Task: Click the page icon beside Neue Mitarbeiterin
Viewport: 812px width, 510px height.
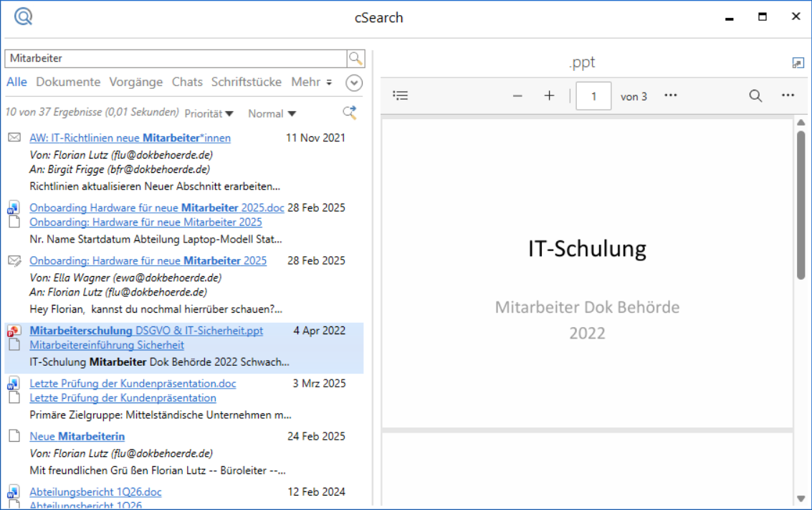Action: 14,436
